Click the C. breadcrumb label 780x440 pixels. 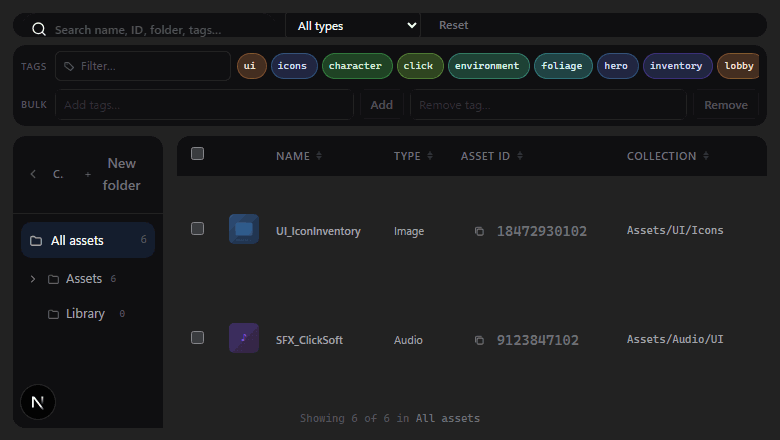tap(58, 174)
